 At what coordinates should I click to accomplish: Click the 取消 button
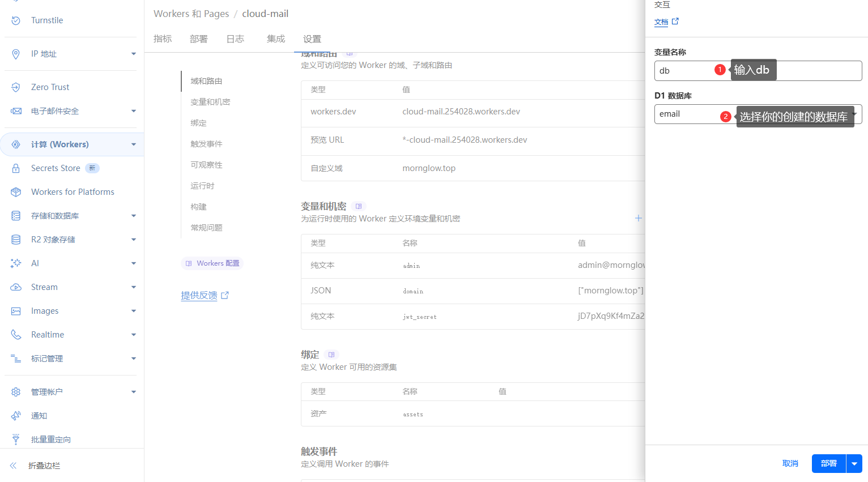(x=790, y=463)
